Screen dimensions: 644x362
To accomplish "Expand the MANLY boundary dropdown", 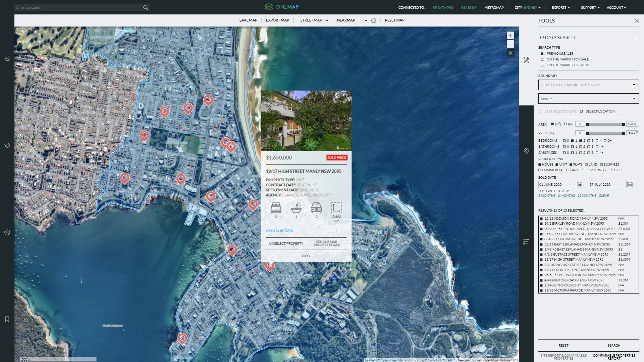I will click(x=634, y=98).
